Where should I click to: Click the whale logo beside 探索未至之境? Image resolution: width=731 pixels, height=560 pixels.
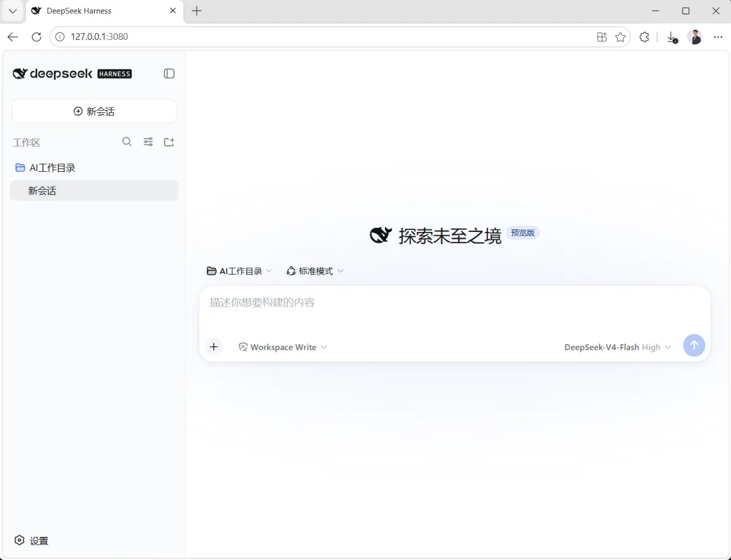[x=381, y=235]
